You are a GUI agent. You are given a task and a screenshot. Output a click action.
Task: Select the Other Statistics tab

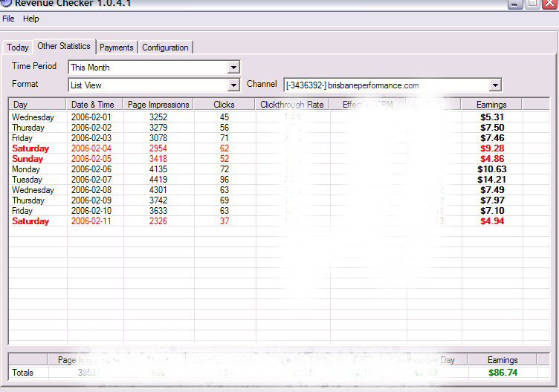click(64, 47)
